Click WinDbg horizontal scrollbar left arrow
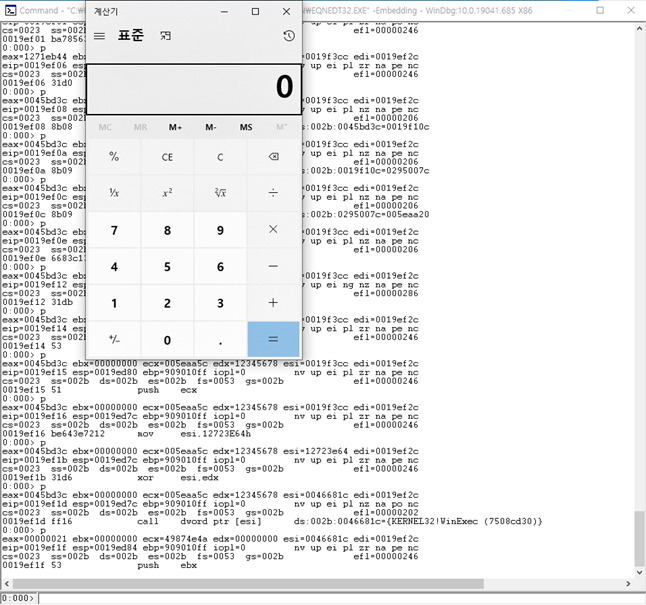The height and width of the screenshot is (605, 646). [7, 584]
